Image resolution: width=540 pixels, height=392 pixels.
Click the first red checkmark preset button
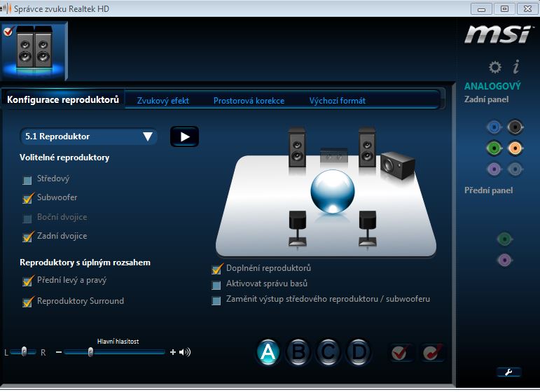tap(400, 352)
